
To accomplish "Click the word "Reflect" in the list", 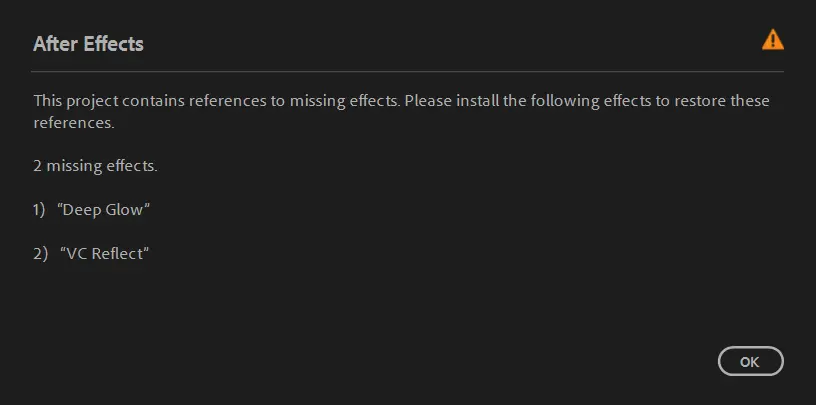I will coord(119,254).
